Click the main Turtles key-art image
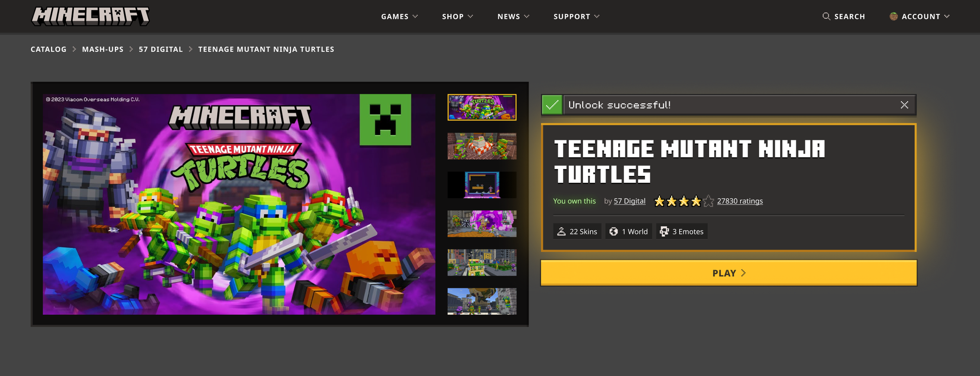Viewport: 980px width, 376px height. (x=239, y=204)
